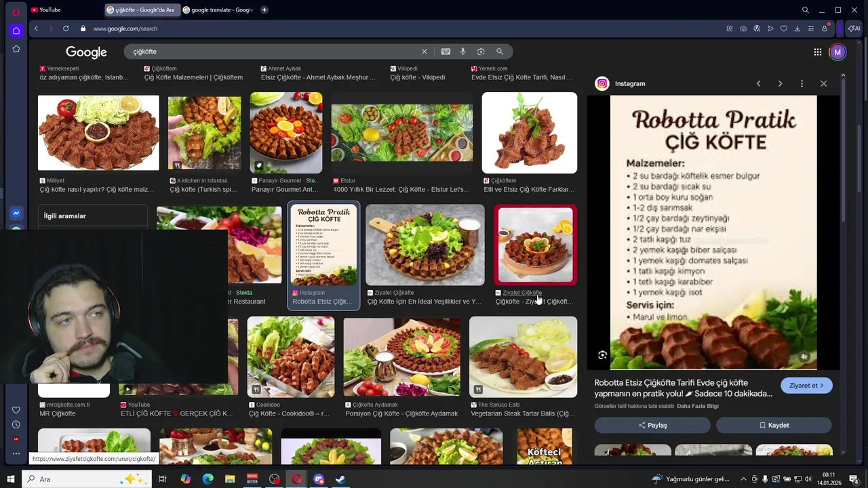Open history clock icon in sidebar
The height and width of the screenshot is (488, 868).
[16, 425]
